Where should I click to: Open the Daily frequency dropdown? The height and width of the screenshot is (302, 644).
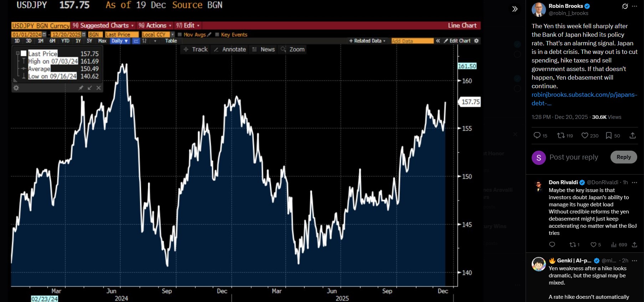click(x=119, y=41)
